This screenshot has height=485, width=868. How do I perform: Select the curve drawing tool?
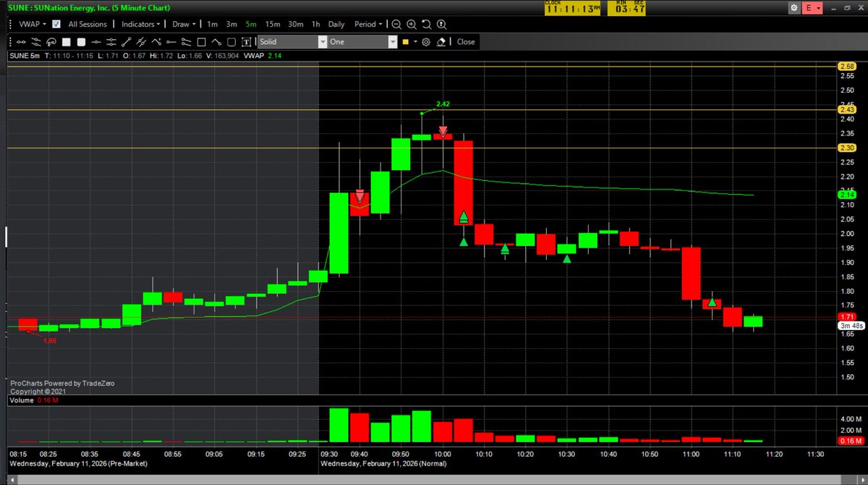tap(216, 42)
